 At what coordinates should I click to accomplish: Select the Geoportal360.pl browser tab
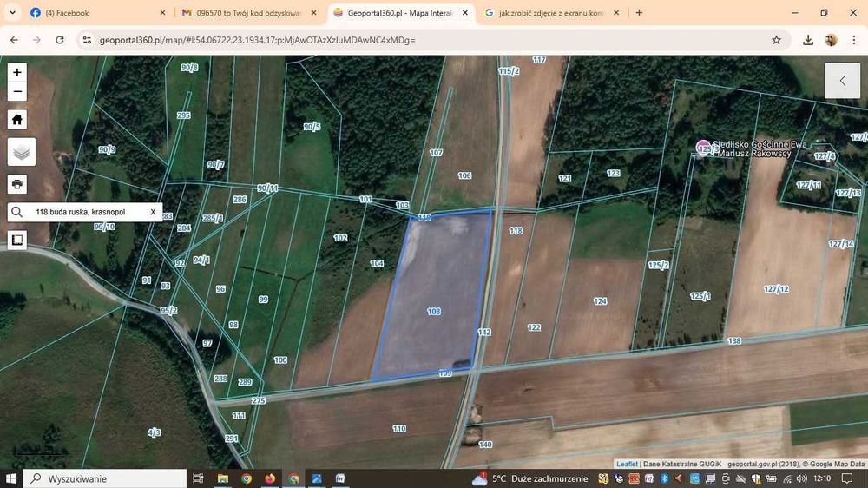point(401,13)
